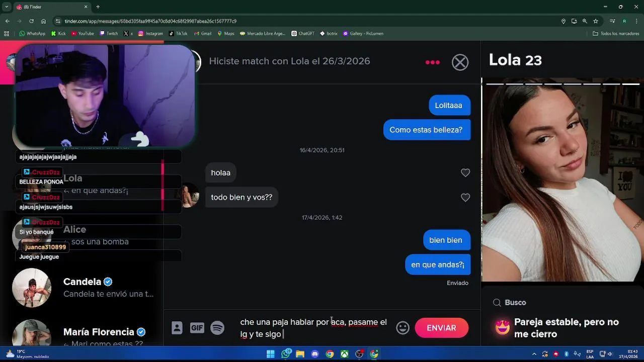
Task: Open Candela's conversation in the match list
Action: click(x=82, y=288)
